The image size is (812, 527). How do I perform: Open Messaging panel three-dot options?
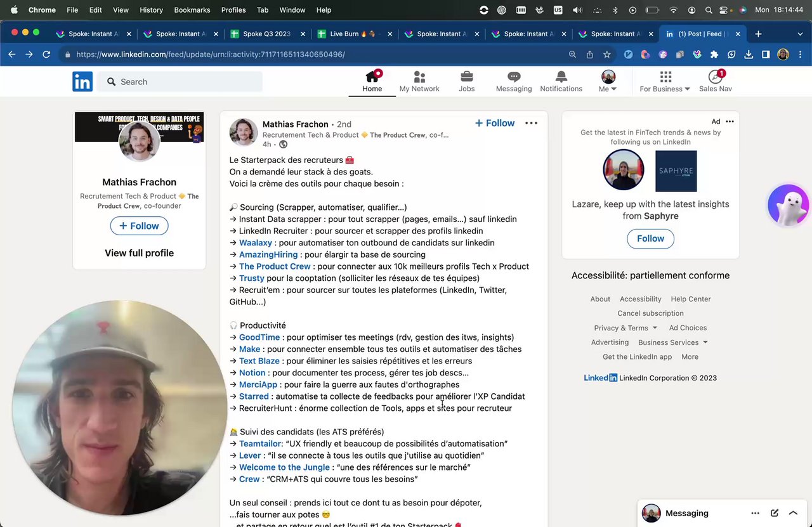coord(755,513)
